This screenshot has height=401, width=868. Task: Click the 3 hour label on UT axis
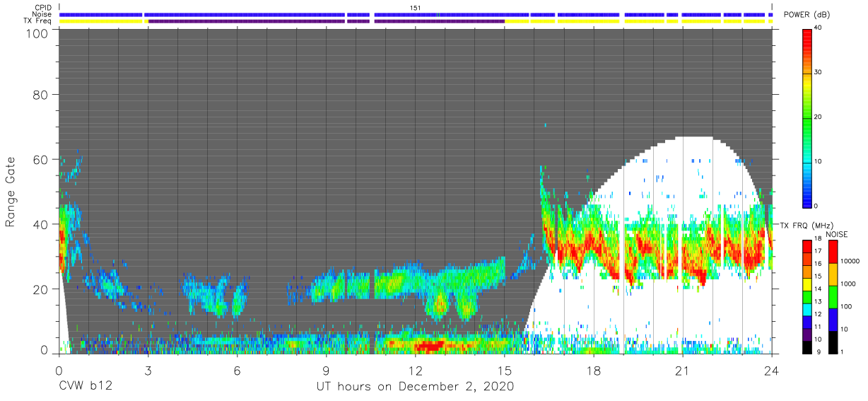click(147, 370)
